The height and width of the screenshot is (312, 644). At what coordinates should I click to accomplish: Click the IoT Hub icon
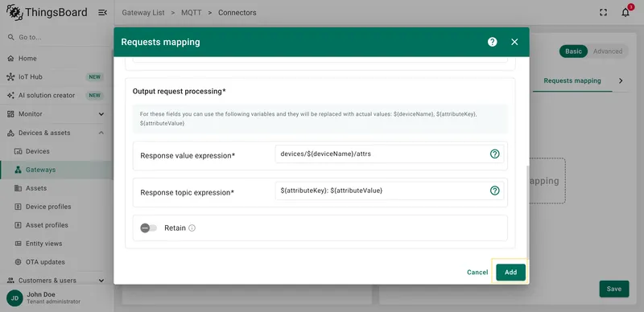pos(11,76)
